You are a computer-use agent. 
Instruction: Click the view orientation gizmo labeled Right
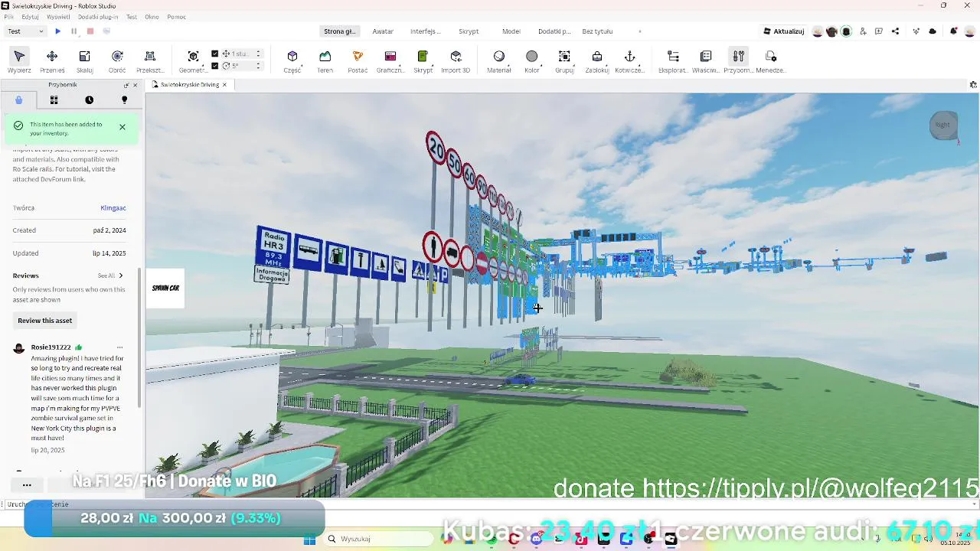(x=943, y=126)
